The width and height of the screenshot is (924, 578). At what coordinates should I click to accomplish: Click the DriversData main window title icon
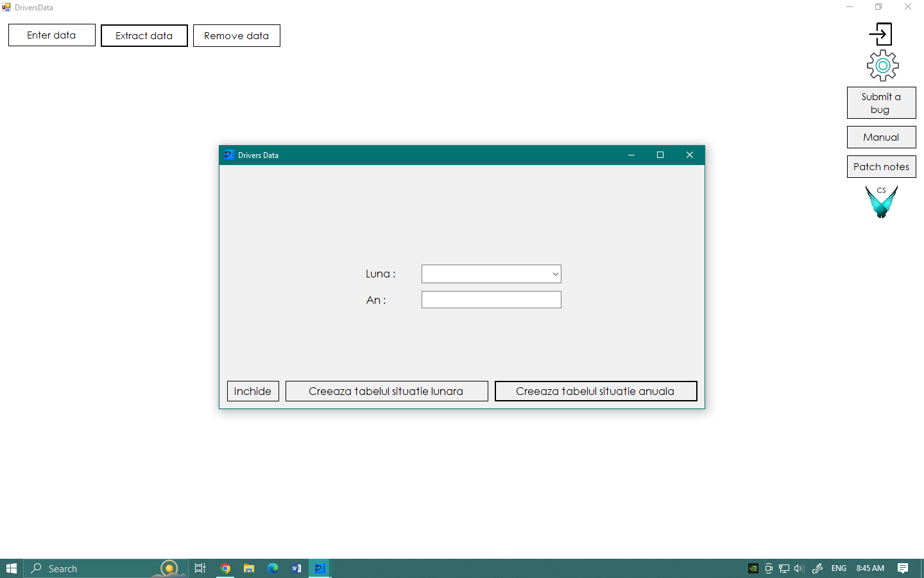coord(6,7)
